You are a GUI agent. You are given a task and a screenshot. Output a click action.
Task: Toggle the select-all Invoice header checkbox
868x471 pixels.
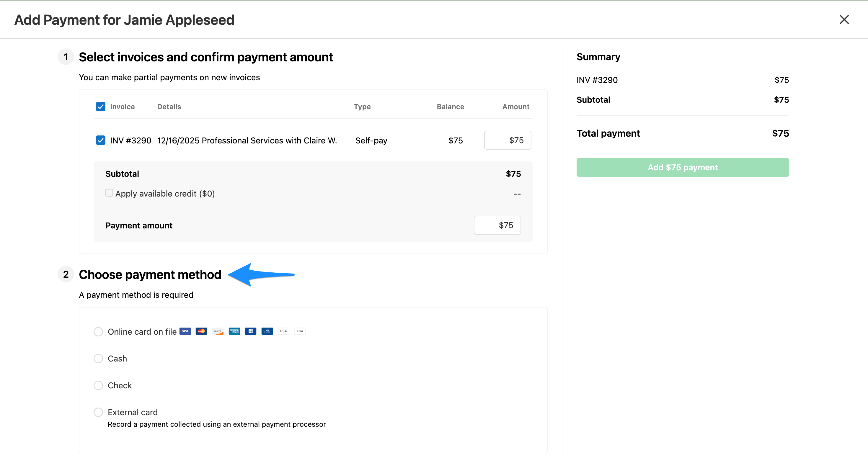coord(100,107)
